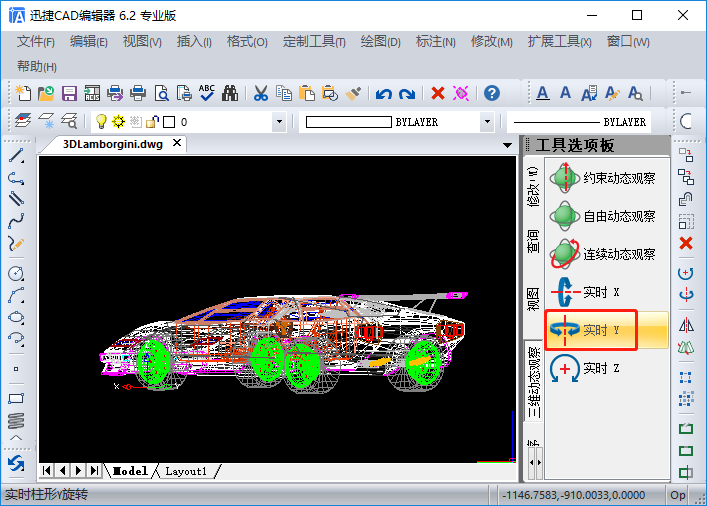The height and width of the screenshot is (506, 707).
Task: Open the layer dropdown showing 0
Action: (279, 122)
